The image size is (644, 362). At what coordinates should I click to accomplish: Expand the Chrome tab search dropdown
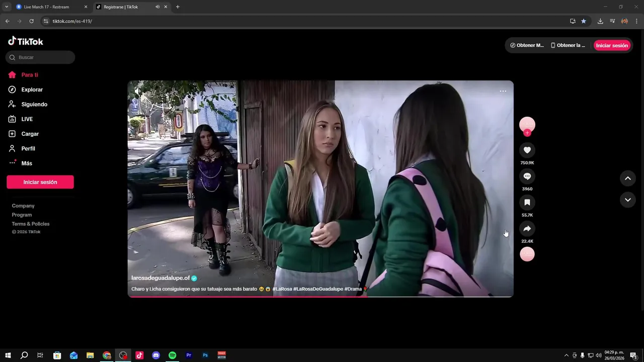click(7, 7)
